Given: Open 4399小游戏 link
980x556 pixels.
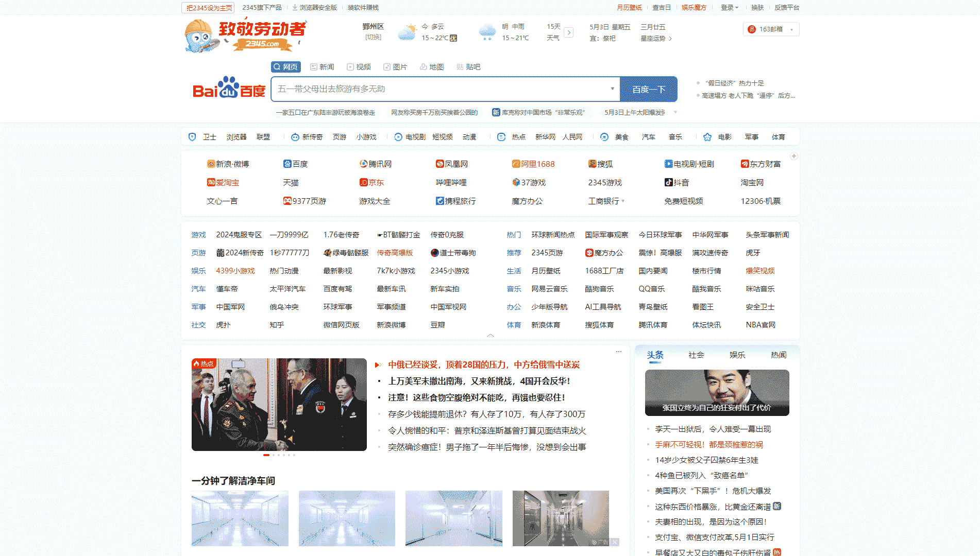Looking at the screenshot, I should pos(235,271).
